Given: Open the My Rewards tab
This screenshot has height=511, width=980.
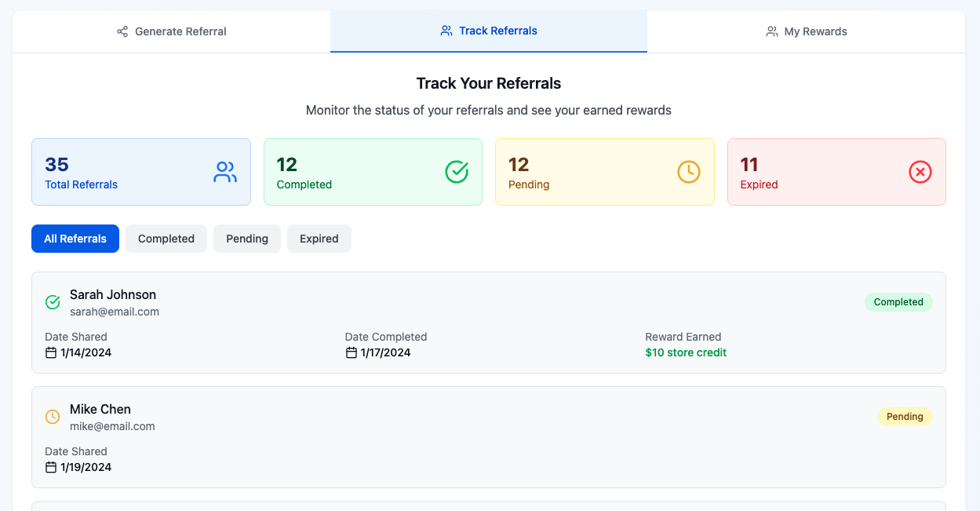Looking at the screenshot, I should coord(806,31).
